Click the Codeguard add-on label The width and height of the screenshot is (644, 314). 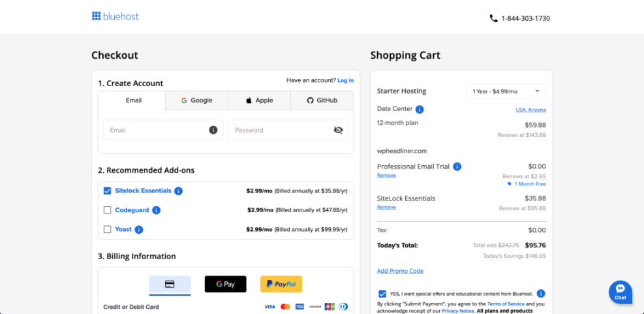132,210
